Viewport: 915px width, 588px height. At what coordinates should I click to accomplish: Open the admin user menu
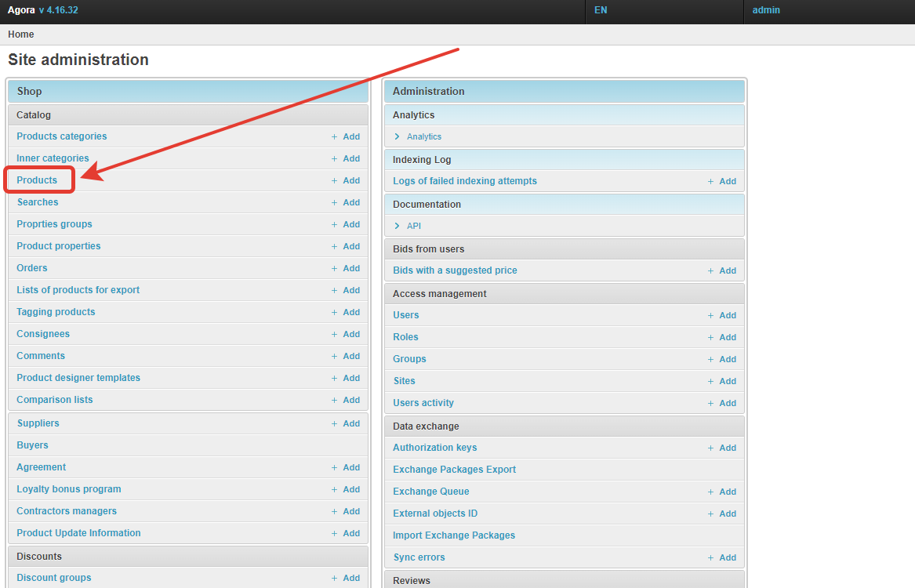[x=766, y=10]
